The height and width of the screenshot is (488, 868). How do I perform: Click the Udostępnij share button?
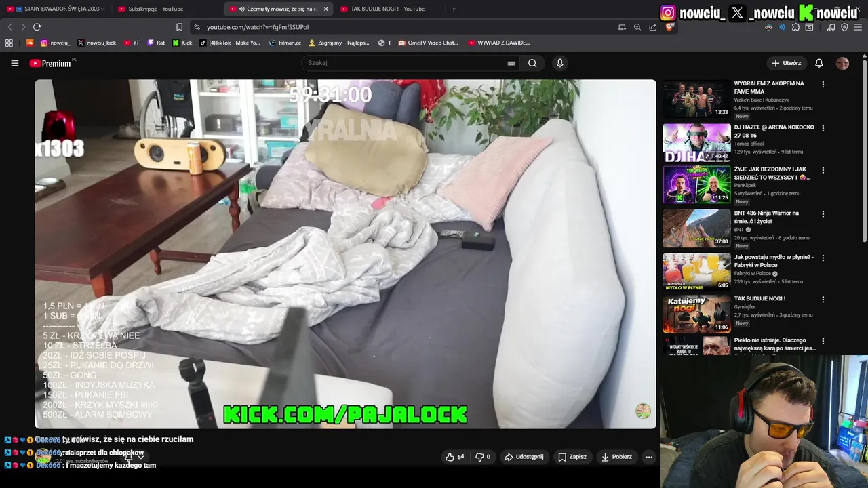point(524,457)
